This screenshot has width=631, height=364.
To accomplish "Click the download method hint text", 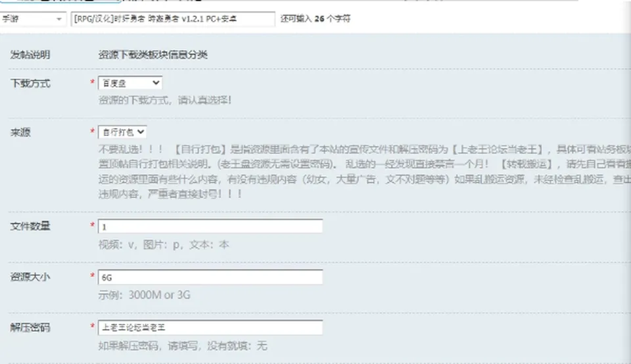I will coord(165,100).
